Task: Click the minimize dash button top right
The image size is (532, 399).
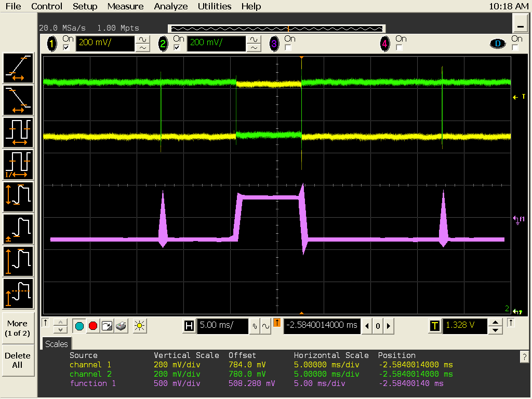Action: click(x=520, y=24)
